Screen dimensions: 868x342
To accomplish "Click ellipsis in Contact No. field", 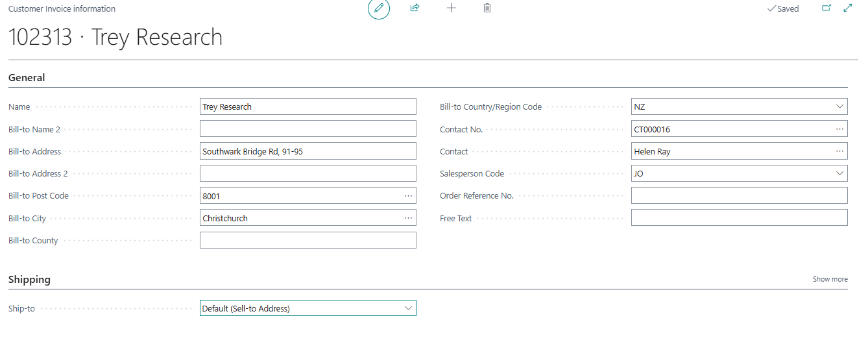I will (x=840, y=129).
